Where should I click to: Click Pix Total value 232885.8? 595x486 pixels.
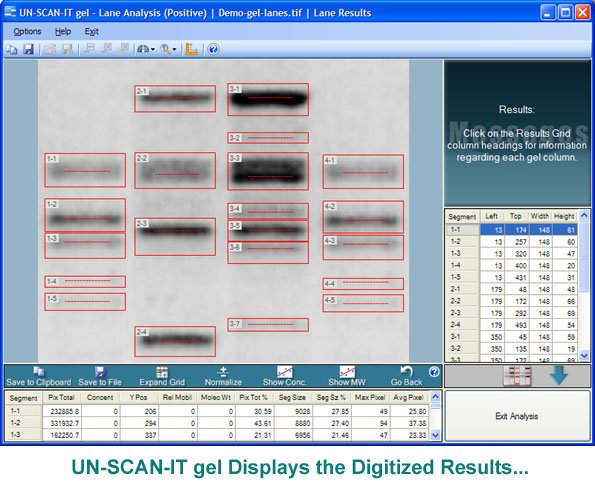62,411
